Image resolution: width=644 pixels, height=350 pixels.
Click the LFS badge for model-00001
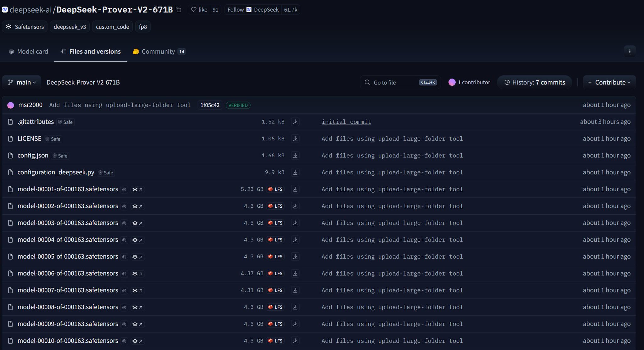(275, 189)
